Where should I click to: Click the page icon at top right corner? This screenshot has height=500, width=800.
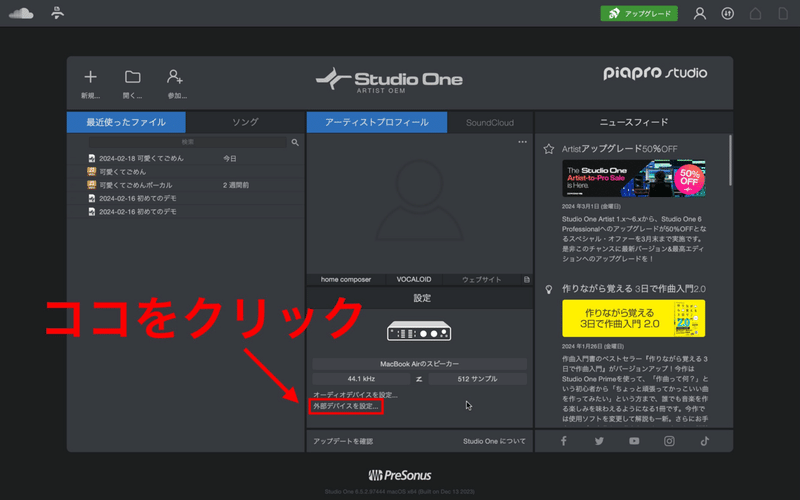pos(783,13)
